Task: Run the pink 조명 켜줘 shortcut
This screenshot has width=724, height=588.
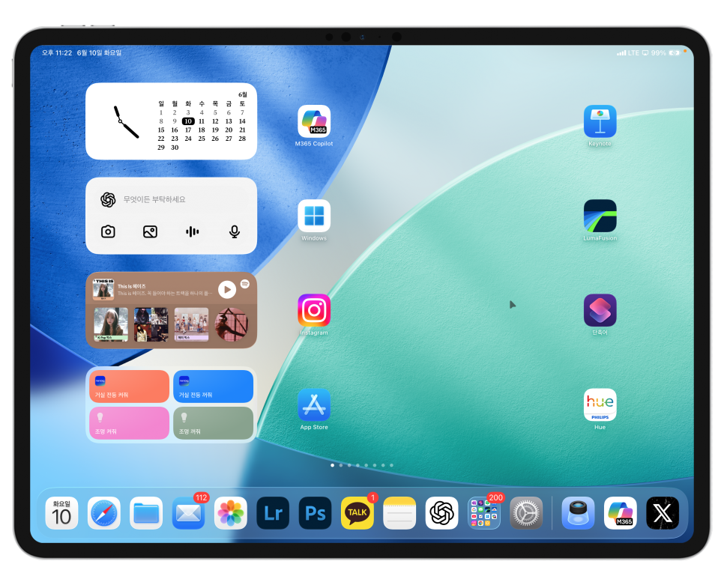Action: pos(129,422)
